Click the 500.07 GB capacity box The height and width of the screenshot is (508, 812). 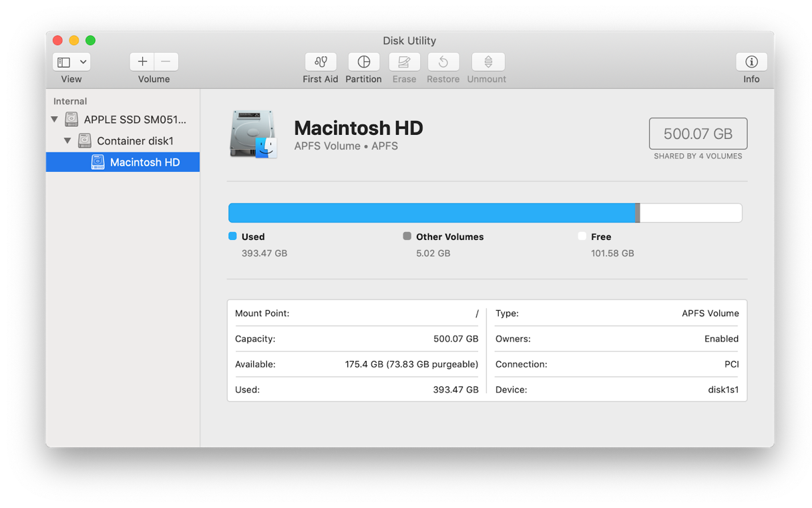[x=698, y=134]
